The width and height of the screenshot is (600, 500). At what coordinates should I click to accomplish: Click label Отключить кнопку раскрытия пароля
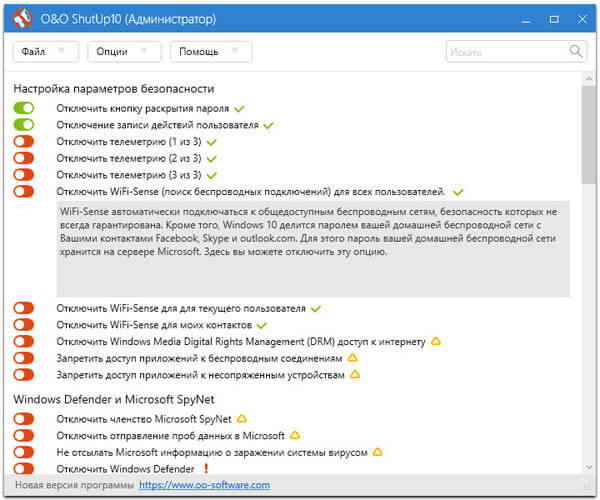click(x=143, y=109)
